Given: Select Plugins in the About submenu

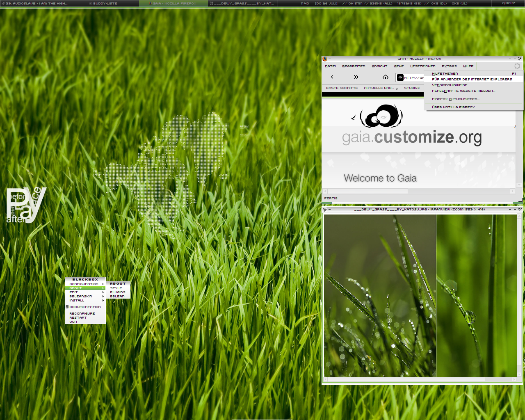Looking at the screenshot, I should [117, 292].
